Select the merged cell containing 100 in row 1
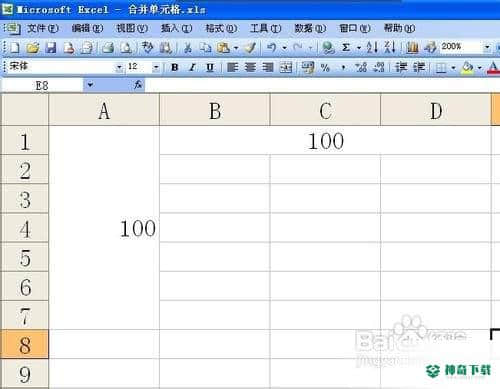The height and width of the screenshot is (389, 500). [x=325, y=140]
